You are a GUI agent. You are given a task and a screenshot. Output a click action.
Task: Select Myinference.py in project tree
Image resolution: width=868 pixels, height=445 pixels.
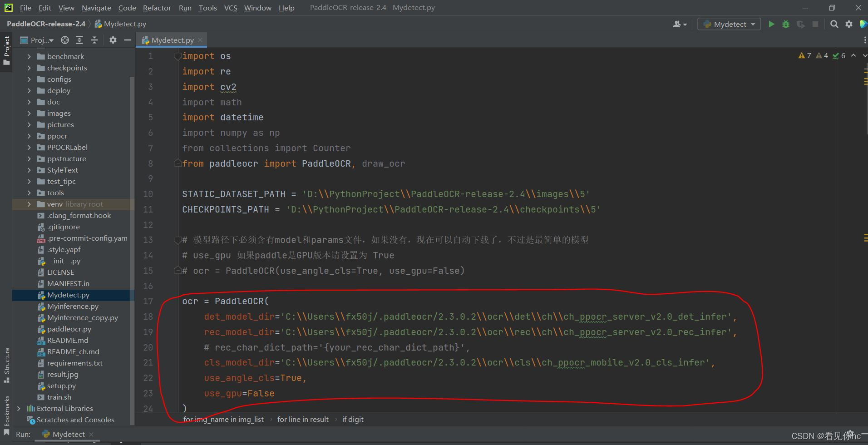click(73, 306)
